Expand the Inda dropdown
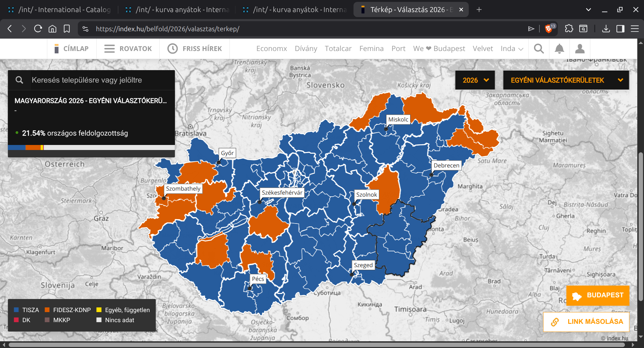This screenshot has width=644, height=348. tap(512, 49)
